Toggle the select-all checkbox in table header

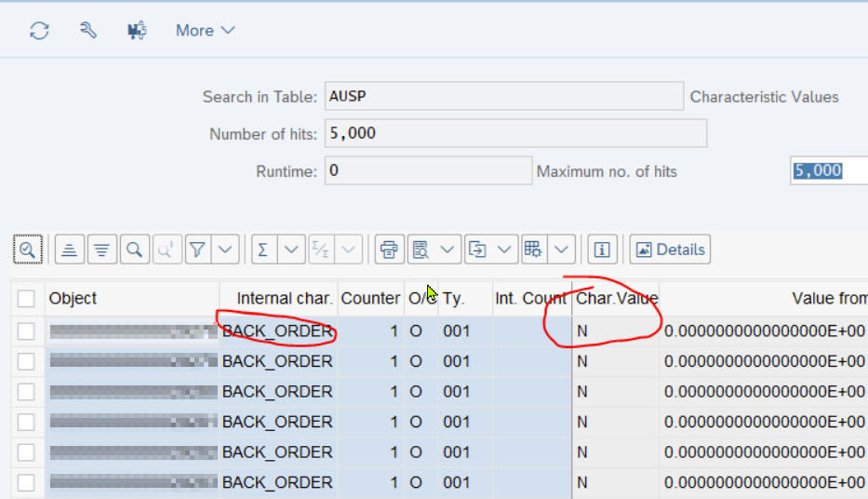point(26,299)
